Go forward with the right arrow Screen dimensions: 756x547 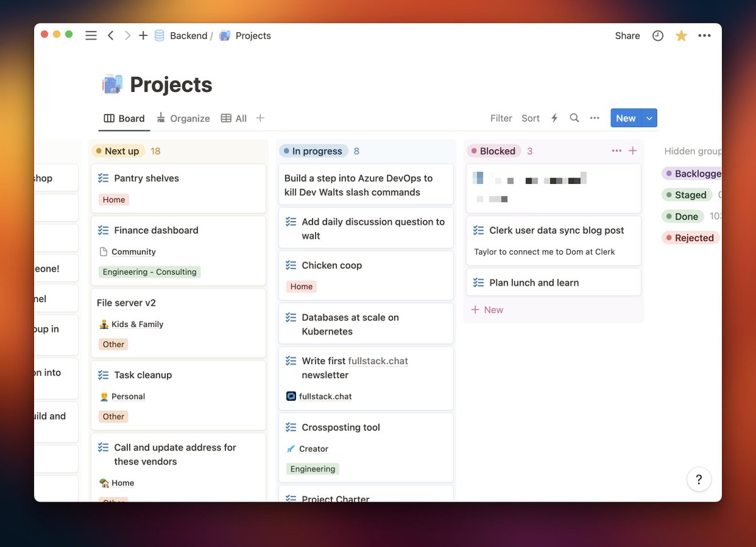pos(127,36)
